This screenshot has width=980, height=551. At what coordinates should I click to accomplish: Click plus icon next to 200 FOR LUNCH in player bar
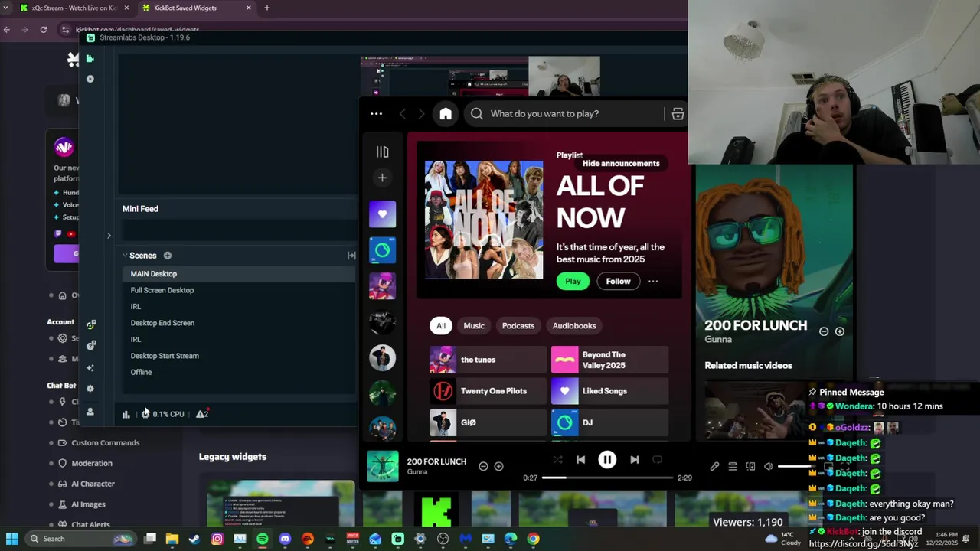(x=498, y=466)
